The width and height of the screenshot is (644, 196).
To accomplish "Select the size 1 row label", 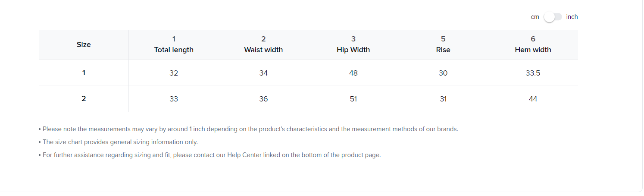I will tap(84, 73).
